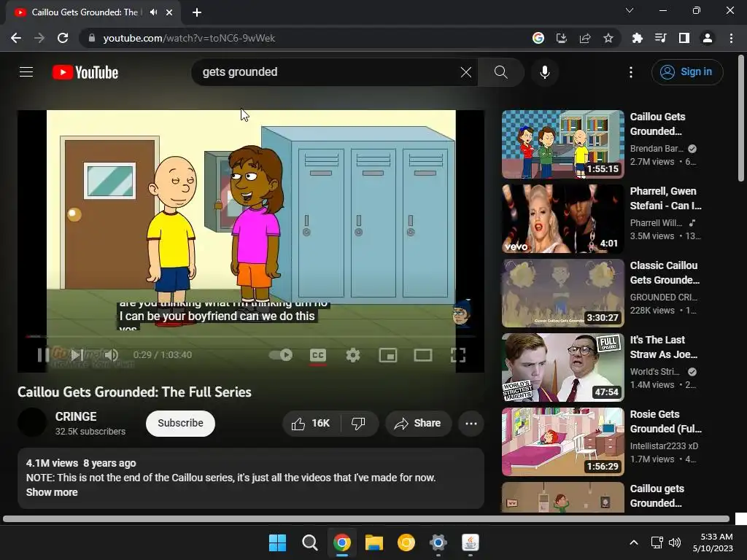Show hidden system tray icons
Screen dimensions: 747x560
point(634,542)
